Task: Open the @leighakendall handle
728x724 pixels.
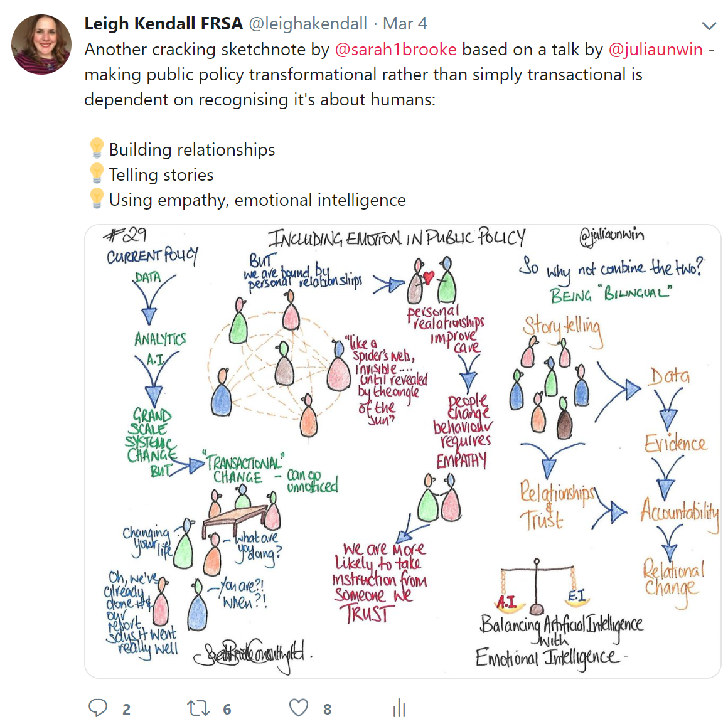Action: point(308,24)
